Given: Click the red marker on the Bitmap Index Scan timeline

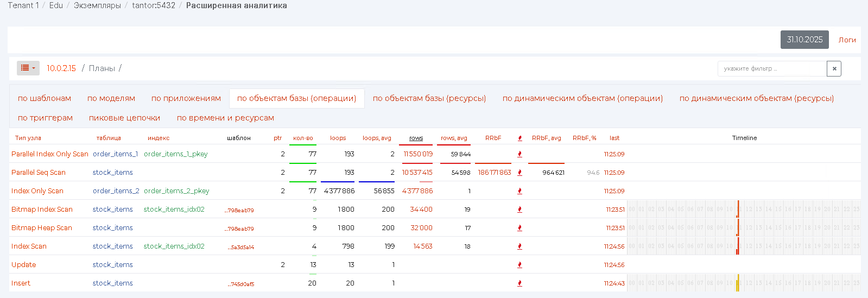Looking at the screenshot, I should click(x=738, y=209).
